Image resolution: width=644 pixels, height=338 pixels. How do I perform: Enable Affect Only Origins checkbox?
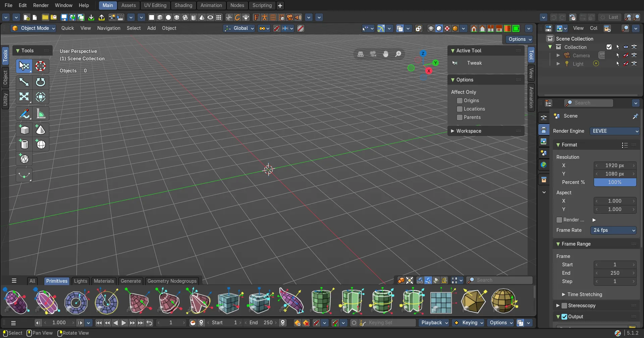(460, 100)
